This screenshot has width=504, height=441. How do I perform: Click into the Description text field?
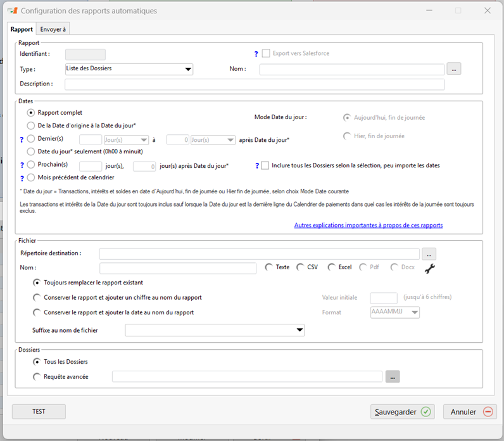tap(255, 84)
